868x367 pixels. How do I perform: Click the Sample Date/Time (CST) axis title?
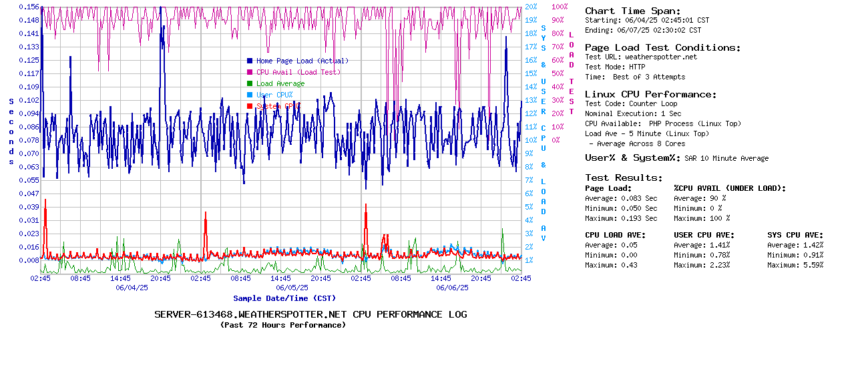coord(284,298)
